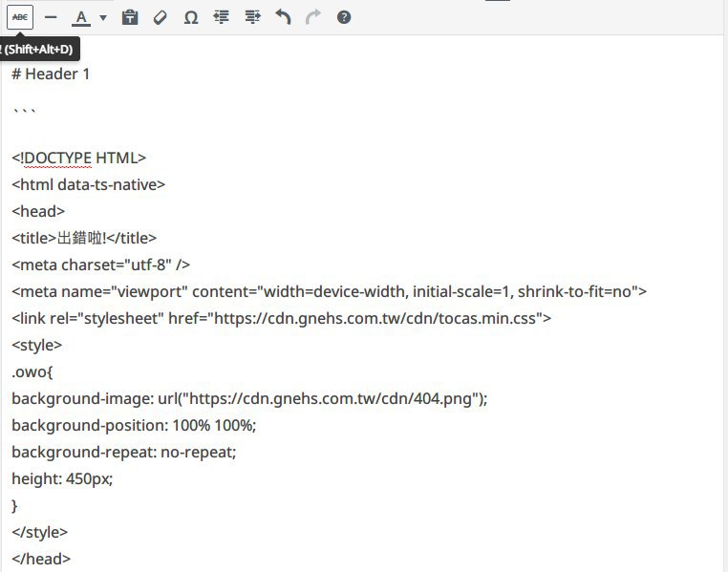Image resolution: width=728 pixels, height=572 pixels.
Task: Click the link stylesheet tocas.min.css line
Action: 281,318
